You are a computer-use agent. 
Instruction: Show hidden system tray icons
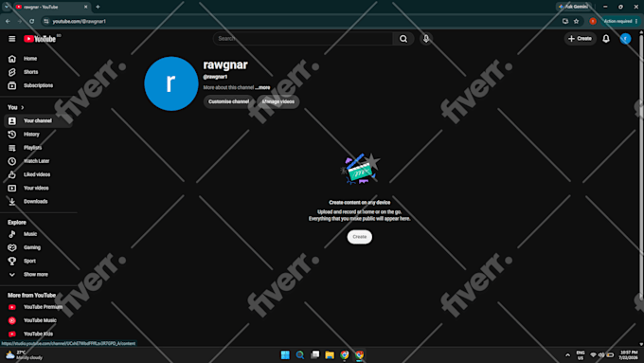tap(567, 355)
